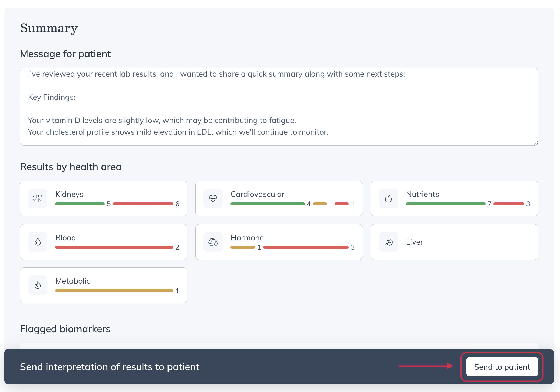This screenshot has width=560, height=392.
Task: Click the Nutrients apple icon
Action: 388,198
